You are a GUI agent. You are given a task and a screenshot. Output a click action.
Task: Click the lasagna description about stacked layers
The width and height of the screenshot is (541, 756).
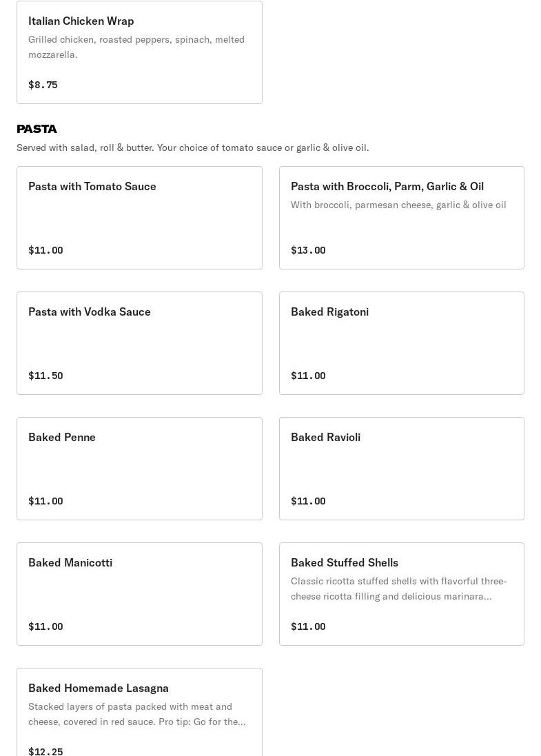click(137, 714)
